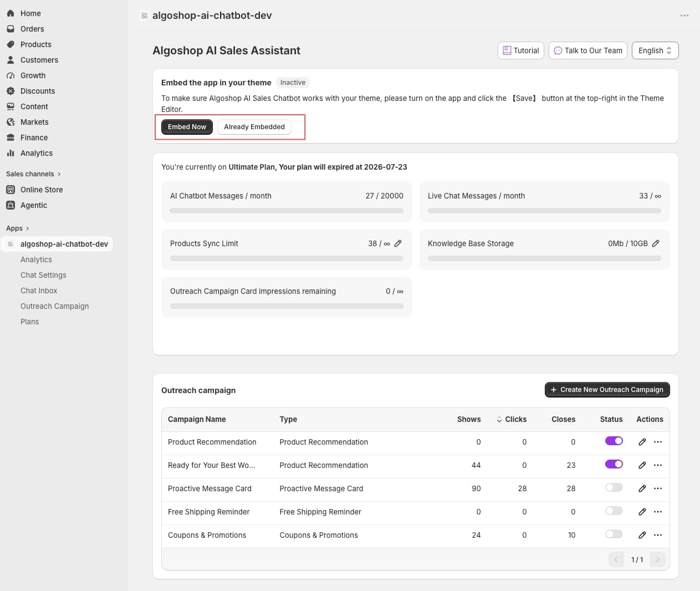Disable the Ready for Your Best Wo... toggle
The height and width of the screenshot is (591, 700).
614,464
